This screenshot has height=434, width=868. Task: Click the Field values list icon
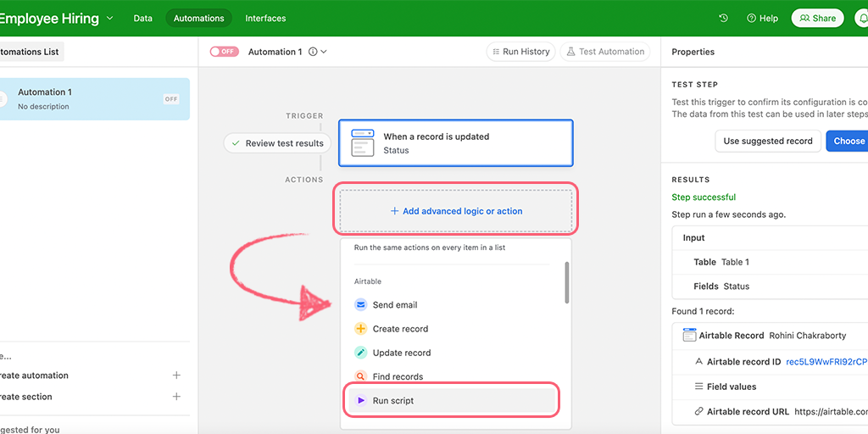699,387
